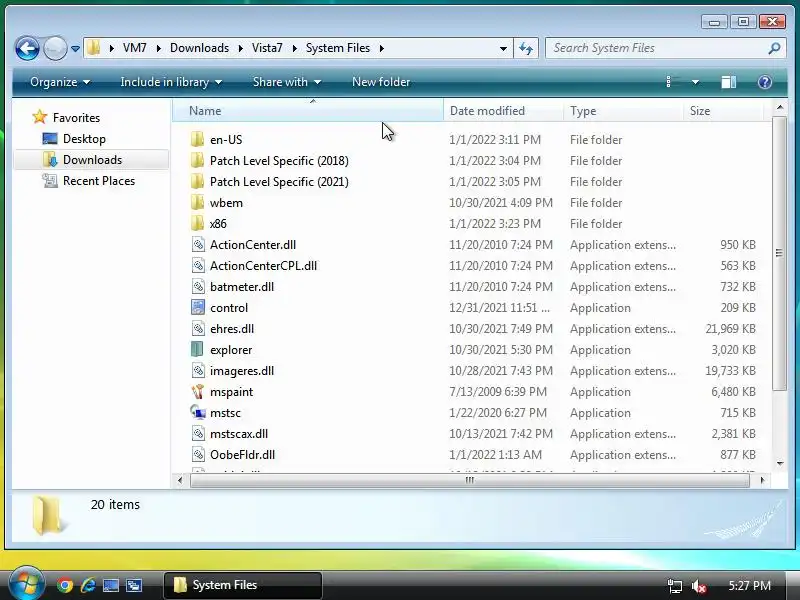Toggle the preview pane button

(x=728, y=82)
